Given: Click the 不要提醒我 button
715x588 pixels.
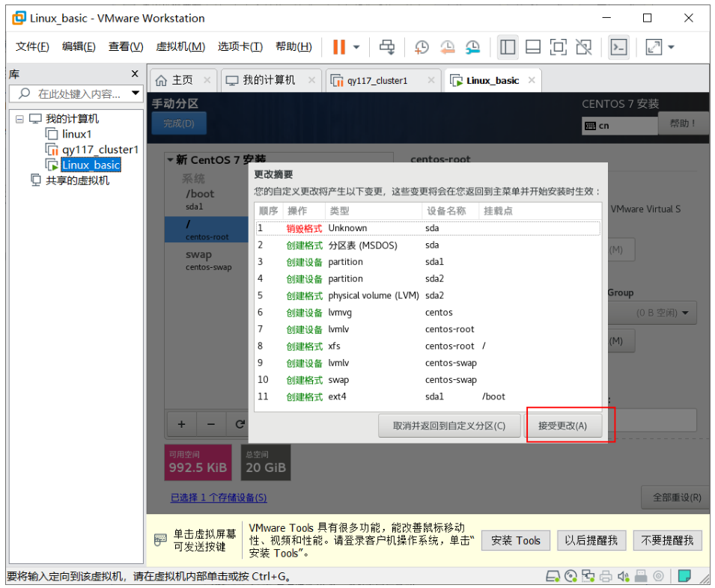Looking at the screenshot, I should point(667,541).
